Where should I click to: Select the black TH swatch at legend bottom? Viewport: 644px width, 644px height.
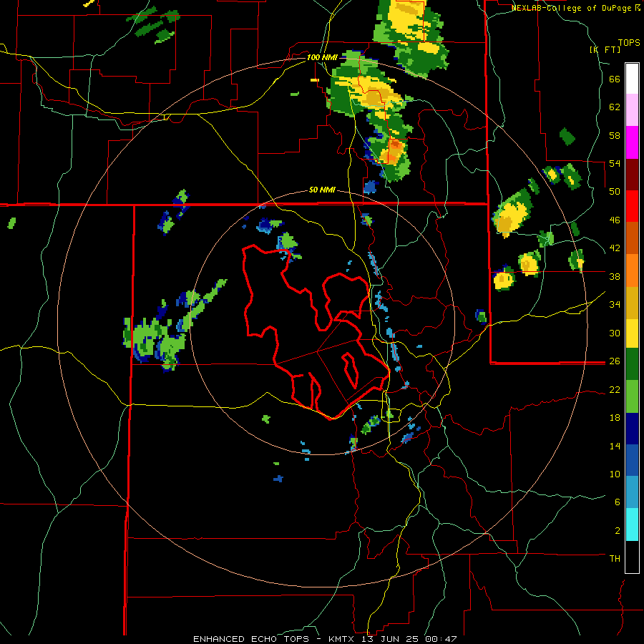(632, 557)
